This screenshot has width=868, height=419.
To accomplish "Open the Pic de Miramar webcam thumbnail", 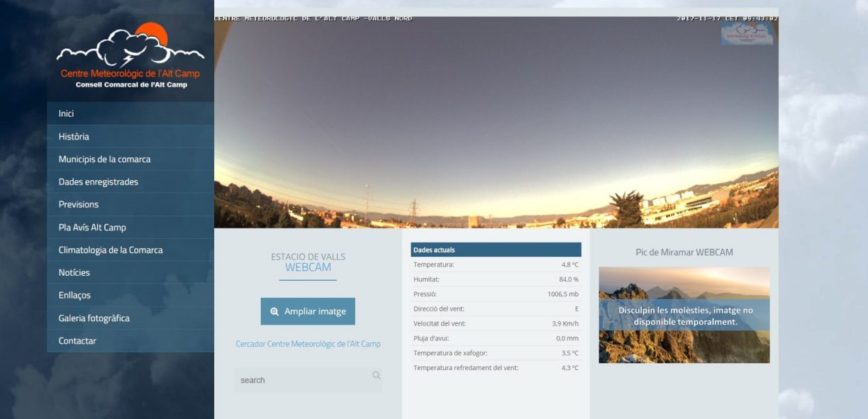I will [684, 315].
